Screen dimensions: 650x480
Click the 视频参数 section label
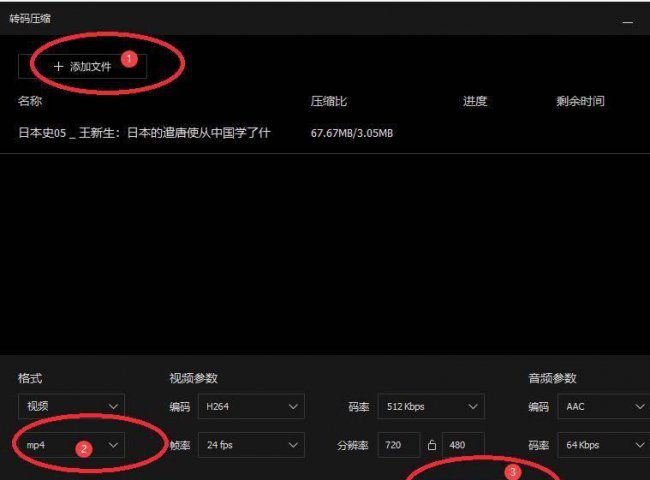coord(194,378)
